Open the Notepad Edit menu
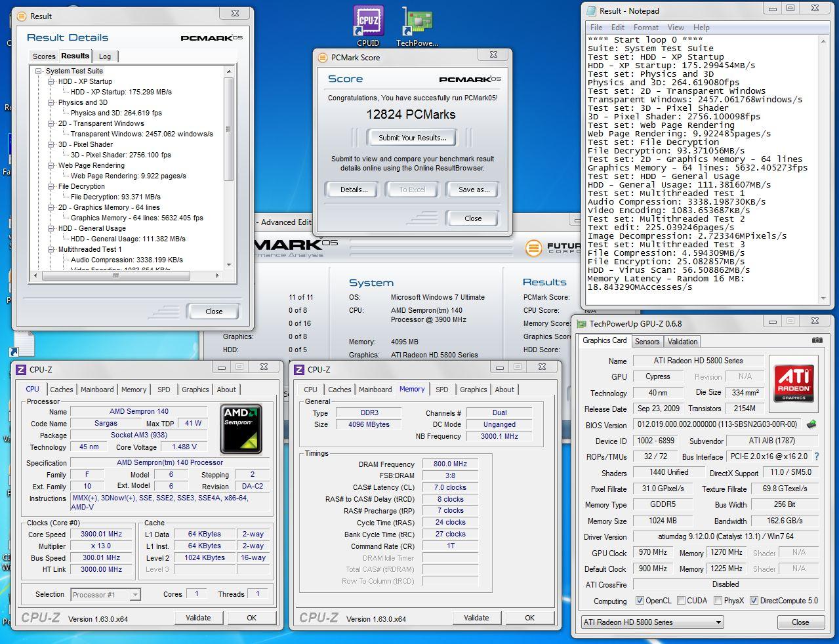Viewport: 839px width, 644px height. pyautogui.click(x=618, y=28)
